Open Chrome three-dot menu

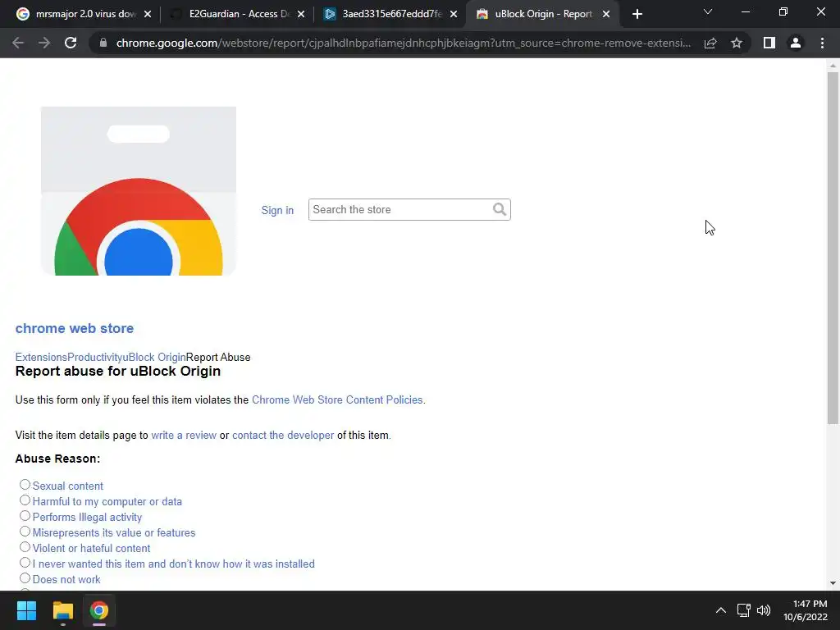[x=822, y=43]
